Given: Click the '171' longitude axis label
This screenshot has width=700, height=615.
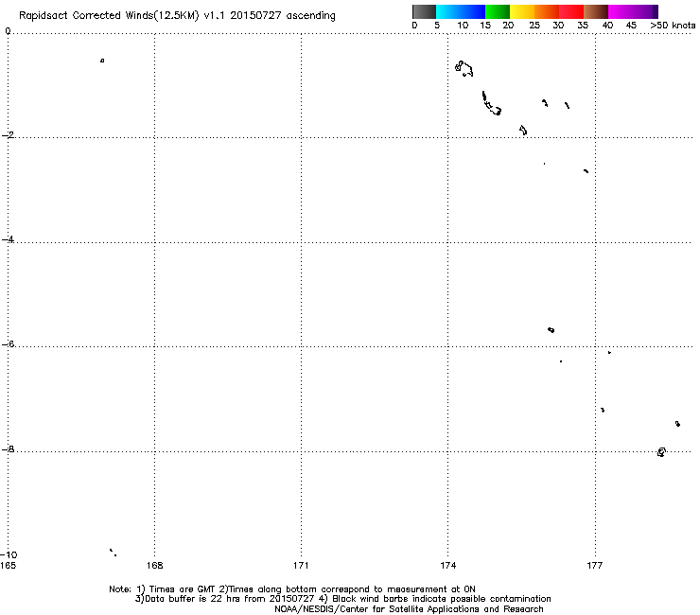Looking at the screenshot, I should [301, 566].
